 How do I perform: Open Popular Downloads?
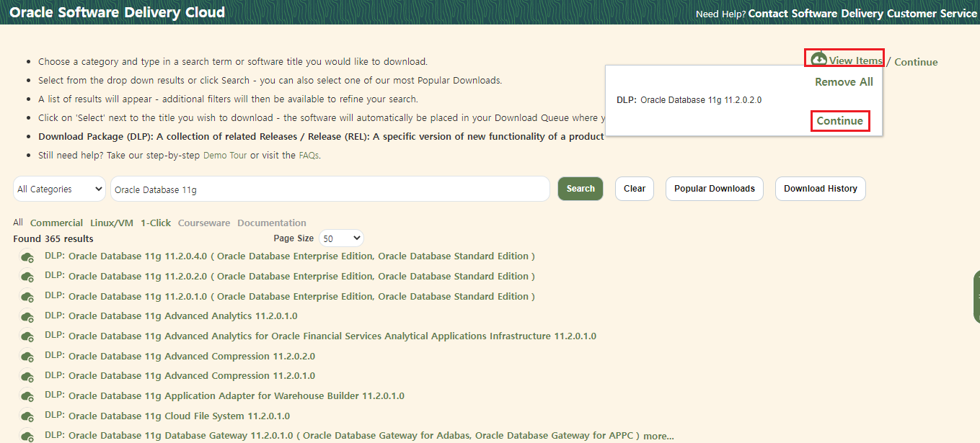pyautogui.click(x=715, y=189)
